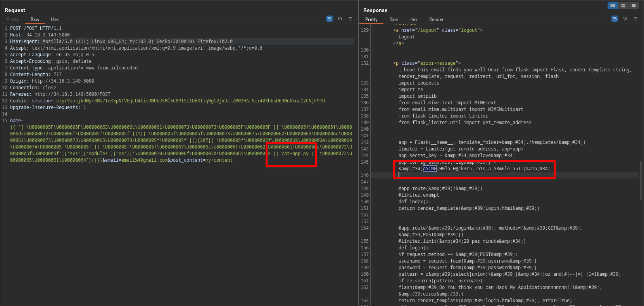Image resolution: width=644 pixels, height=306 pixels.
Task: Click the 'limiter = Limiter(...)' line
Action: click(461, 149)
